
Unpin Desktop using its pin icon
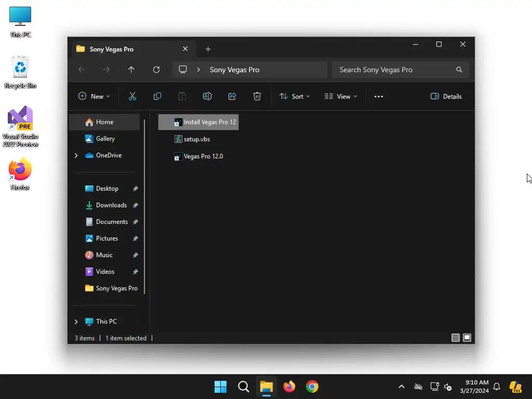136,189
